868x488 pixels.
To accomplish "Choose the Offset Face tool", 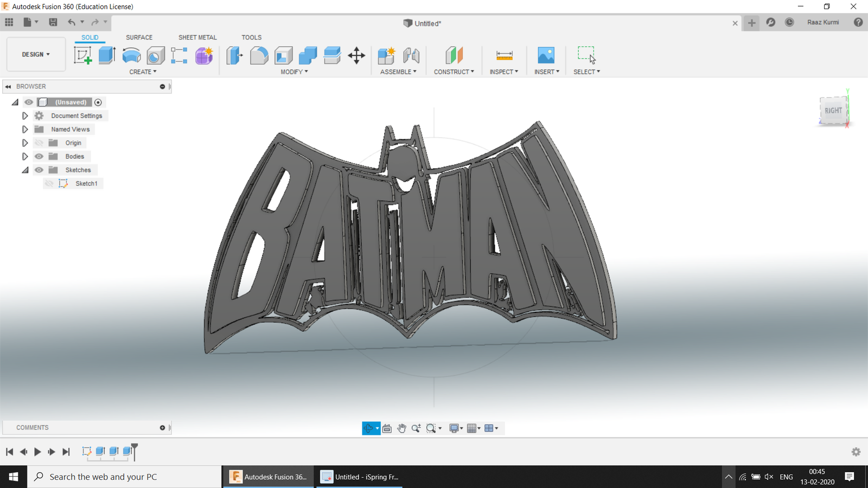I will click(332, 55).
